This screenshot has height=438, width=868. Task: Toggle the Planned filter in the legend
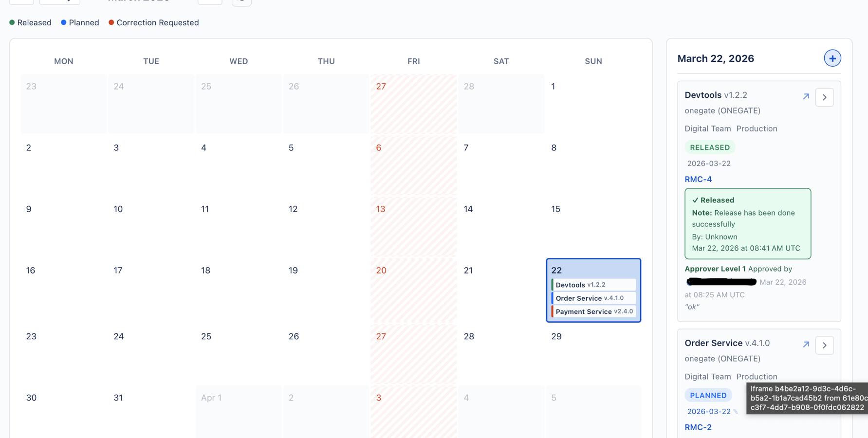[84, 22]
